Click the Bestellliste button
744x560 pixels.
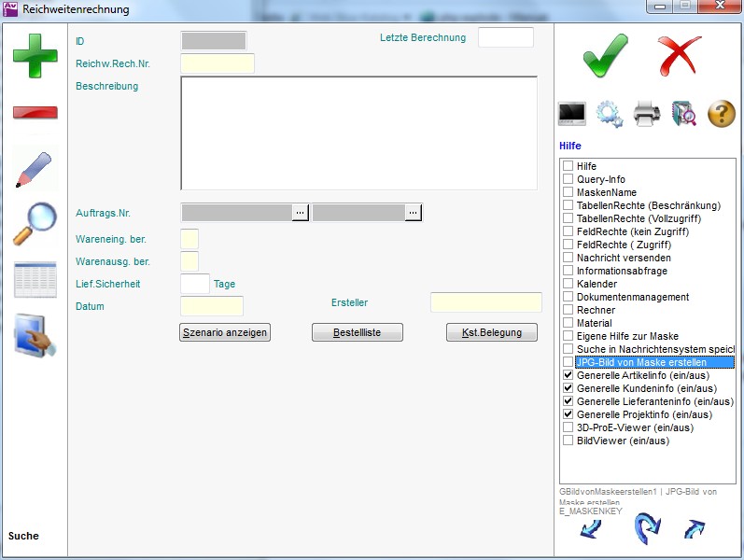coord(357,332)
